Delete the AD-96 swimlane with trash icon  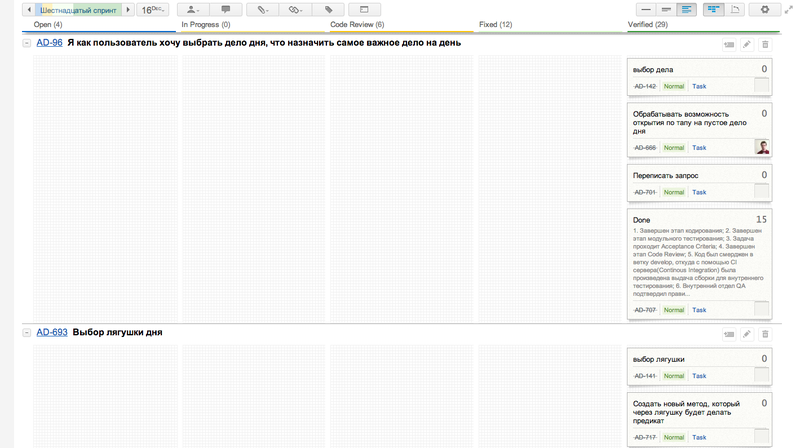(x=765, y=45)
